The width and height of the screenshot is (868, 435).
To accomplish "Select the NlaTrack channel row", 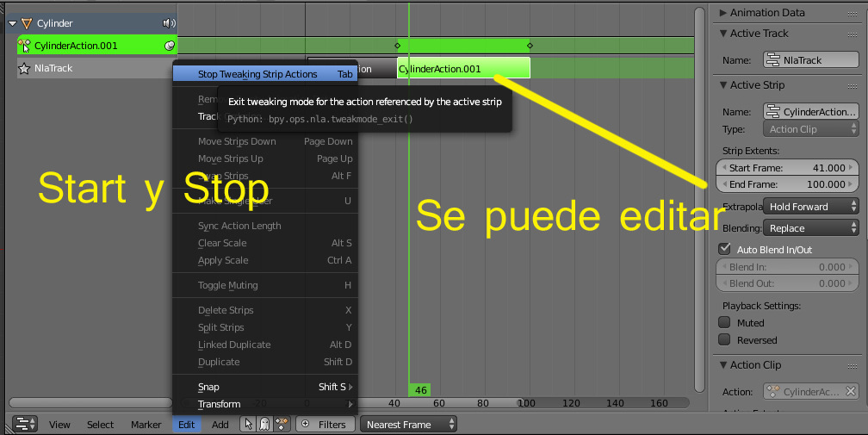I will click(96, 69).
